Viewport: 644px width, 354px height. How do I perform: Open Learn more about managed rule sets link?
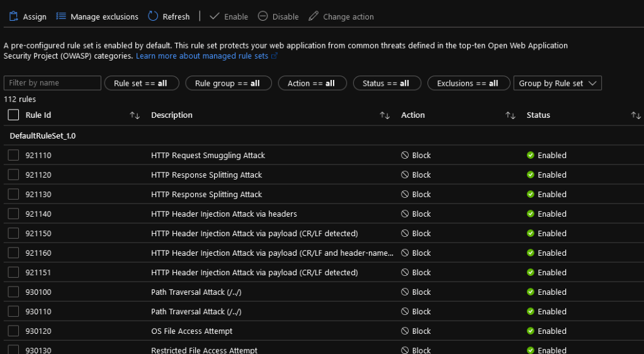tap(206, 56)
